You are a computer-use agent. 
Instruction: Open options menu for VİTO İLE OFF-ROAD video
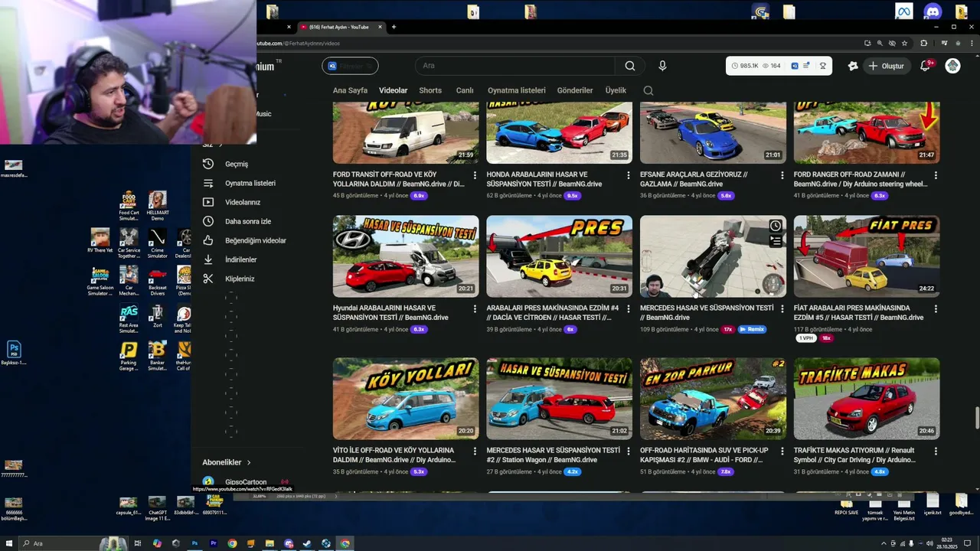coord(475,451)
